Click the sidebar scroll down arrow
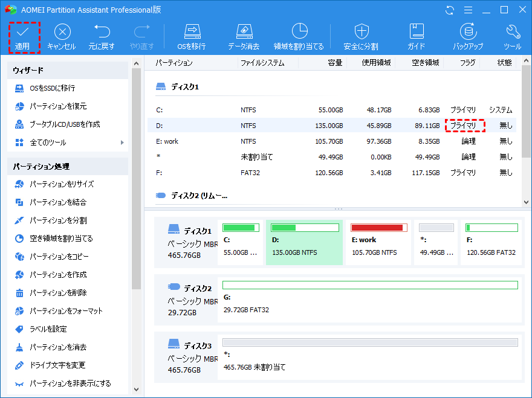Image resolution: width=532 pixels, height=398 pixels. click(x=137, y=390)
